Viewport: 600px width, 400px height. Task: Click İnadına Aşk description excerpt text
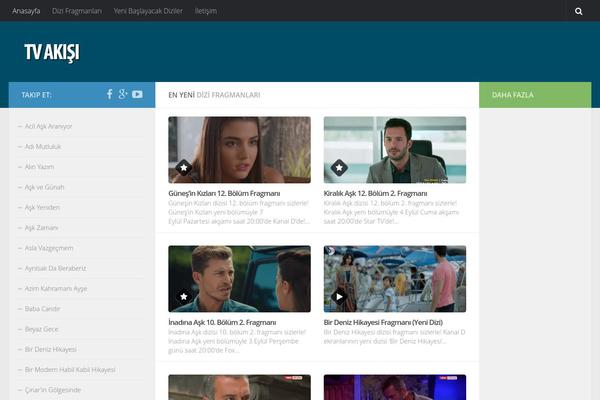237,341
